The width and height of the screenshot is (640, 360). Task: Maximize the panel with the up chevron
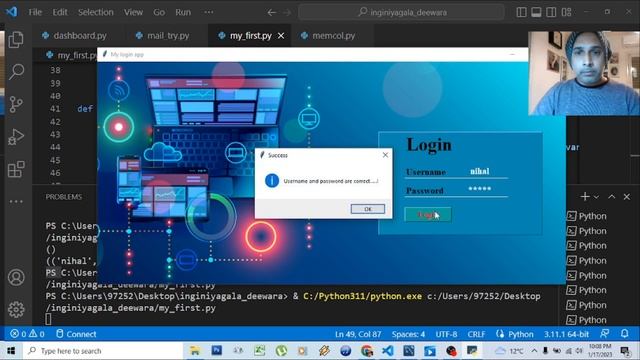point(611,197)
